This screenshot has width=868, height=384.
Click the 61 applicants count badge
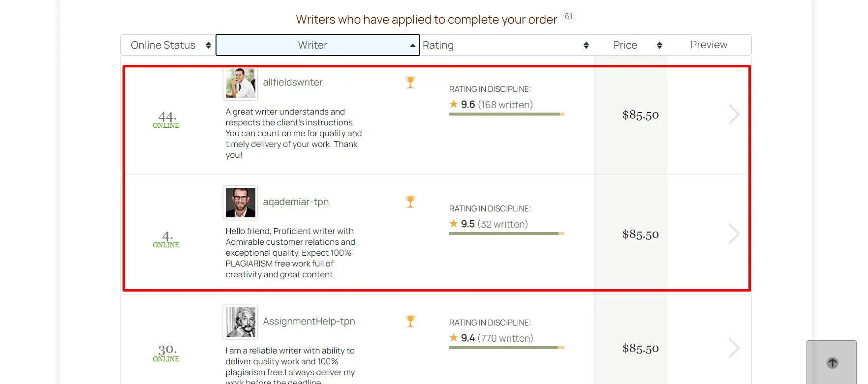569,16
